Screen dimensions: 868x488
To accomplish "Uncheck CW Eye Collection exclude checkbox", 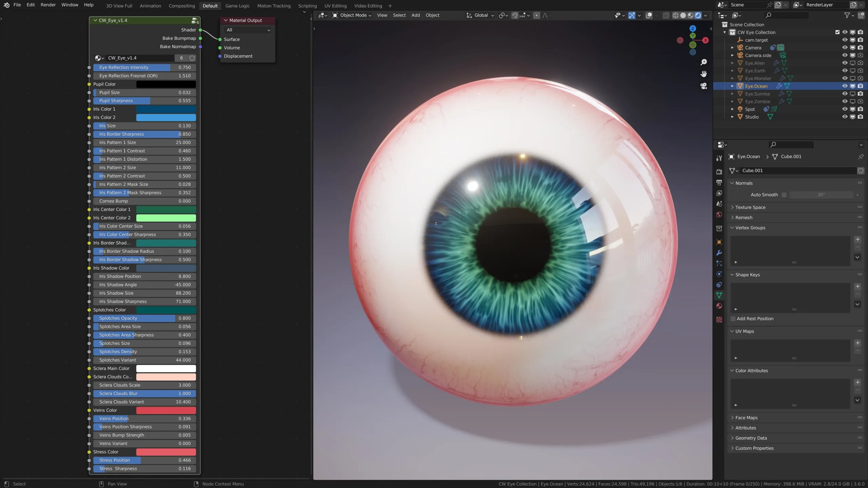I will pos(837,32).
